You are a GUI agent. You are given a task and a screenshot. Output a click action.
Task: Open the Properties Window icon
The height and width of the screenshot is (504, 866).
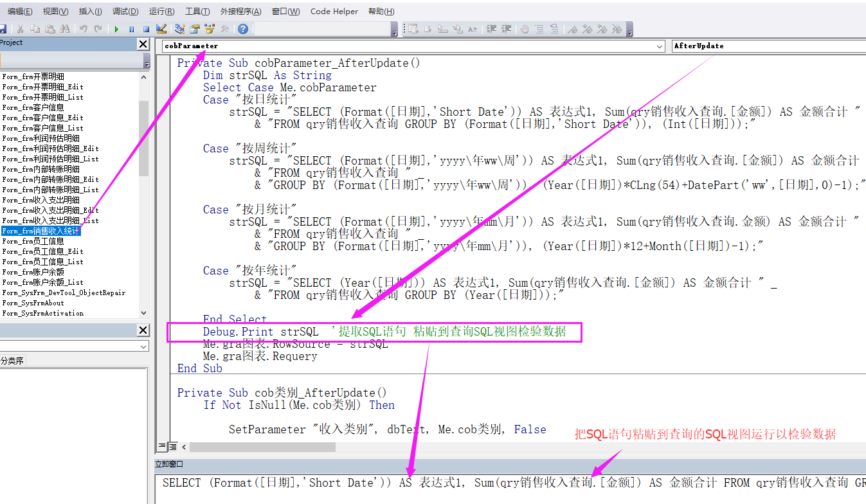point(195,29)
